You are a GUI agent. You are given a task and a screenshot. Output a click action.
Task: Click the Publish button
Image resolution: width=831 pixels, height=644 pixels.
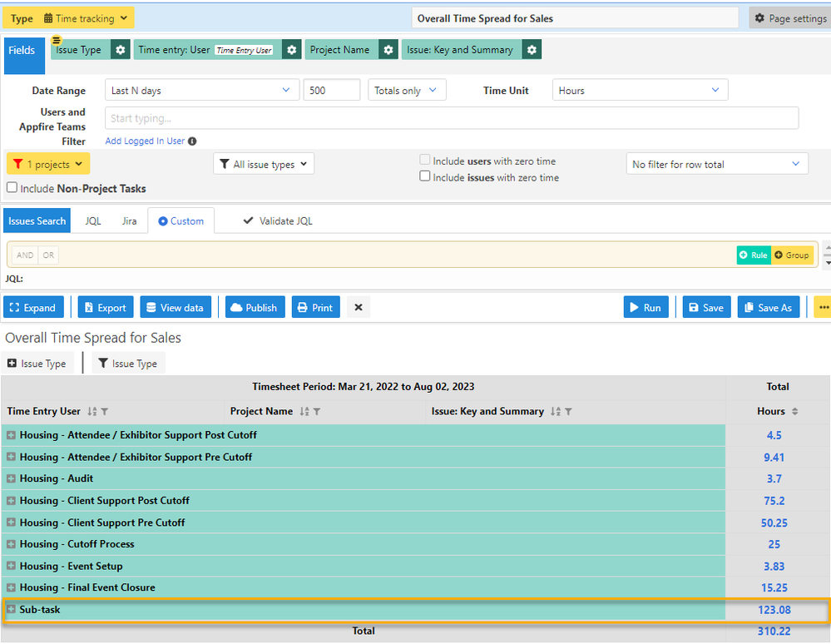click(x=255, y=307)
